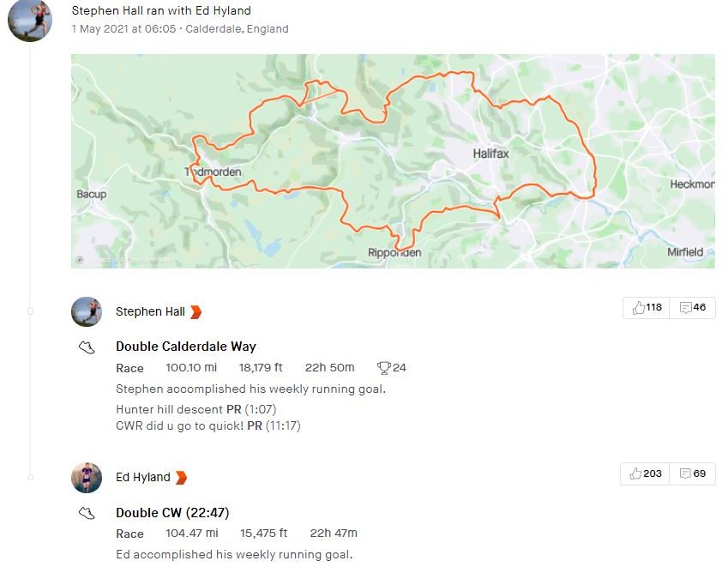Click the subscriber badge beside Stephen Hall

pyautogui.click(x=196, y=312)
